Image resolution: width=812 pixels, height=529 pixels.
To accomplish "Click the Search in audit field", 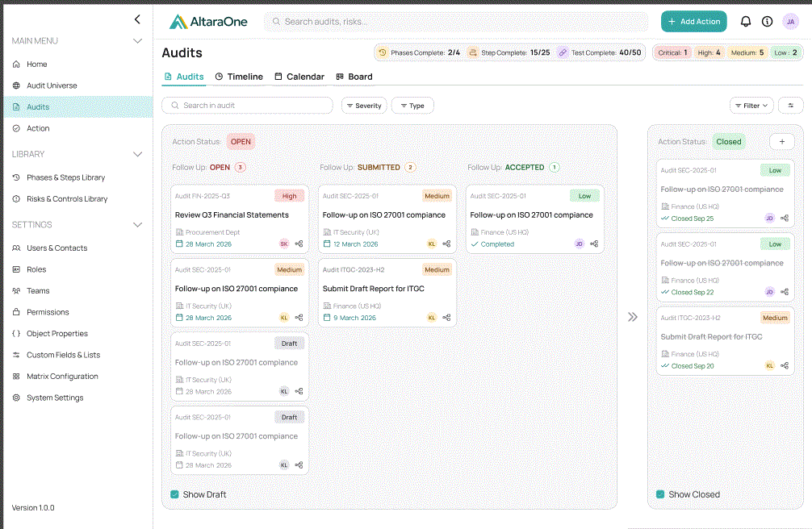I will (248, 106).
